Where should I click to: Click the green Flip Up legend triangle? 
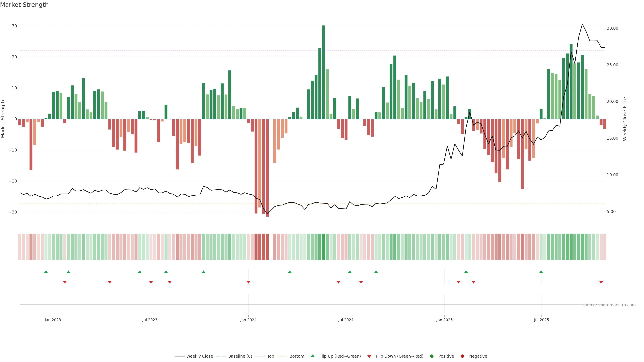(312, 356)
